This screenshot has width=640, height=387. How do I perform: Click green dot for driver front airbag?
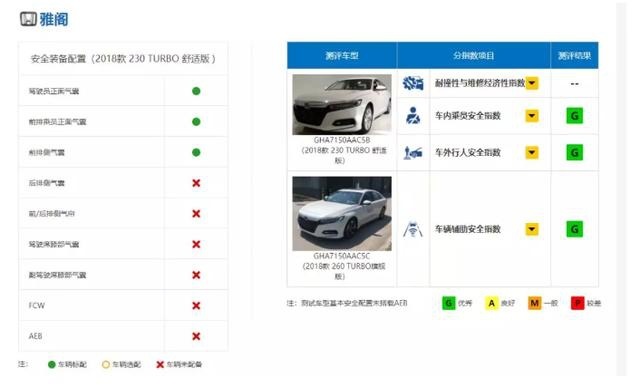pyautogui.click(x=196, y=91)
